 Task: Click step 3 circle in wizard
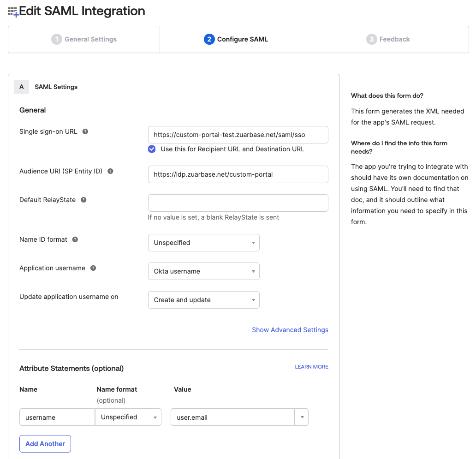coord(371,39)
